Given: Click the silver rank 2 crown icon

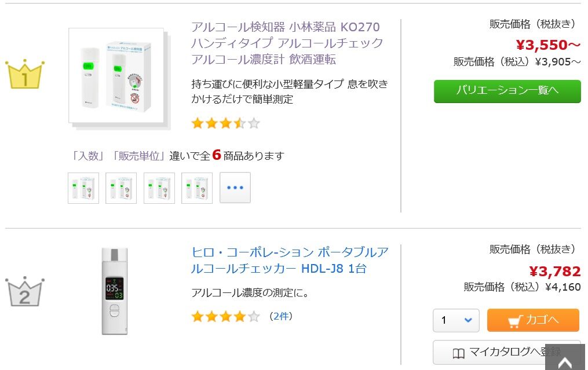Looking at the screenshot, I should coord(25,292).
